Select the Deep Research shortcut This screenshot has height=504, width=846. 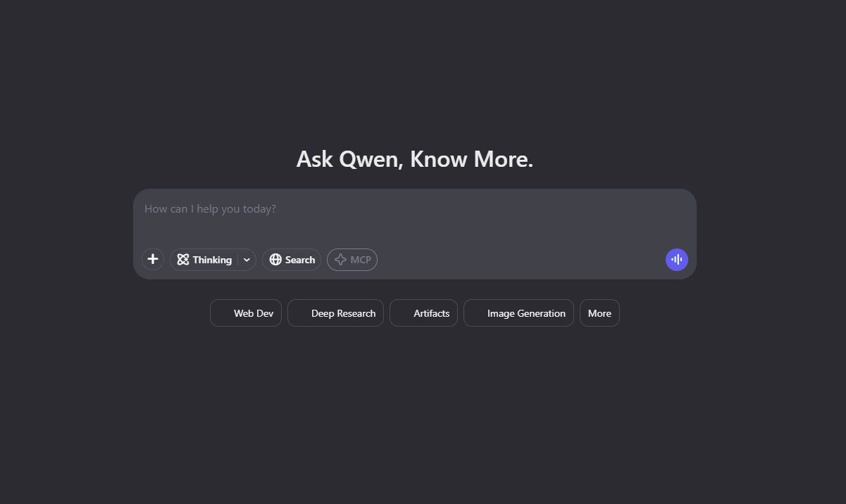(335, 313)
